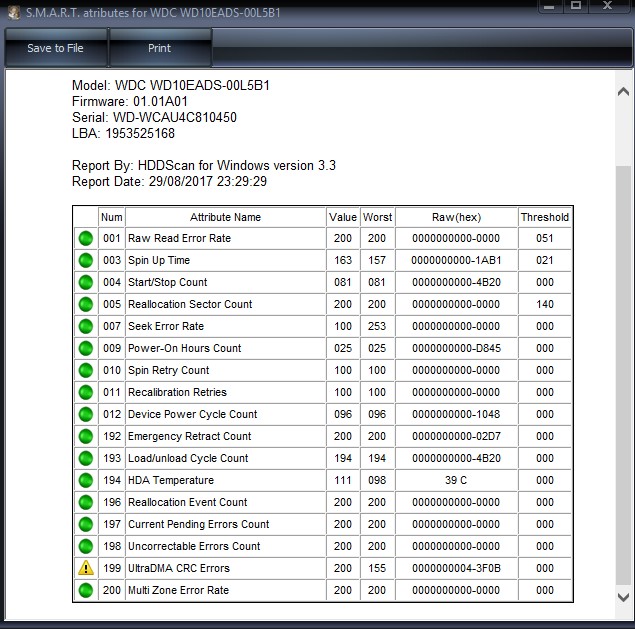Click the threshold 051 cell
The width and height of the screenshot is (635, 629).
click(x=545, y=238)
